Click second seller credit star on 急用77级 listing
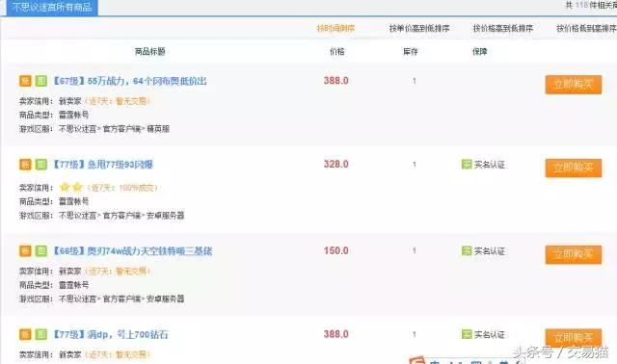This screenshot has height=364, width=617. coord(77,187)
